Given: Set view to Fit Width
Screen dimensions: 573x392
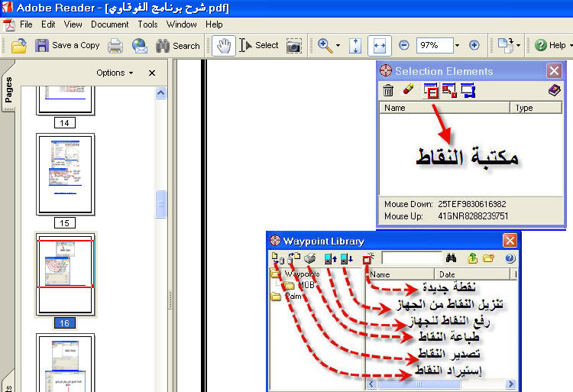Looking at the screenshot, I should pyautogui.click(x=379, y=46).
